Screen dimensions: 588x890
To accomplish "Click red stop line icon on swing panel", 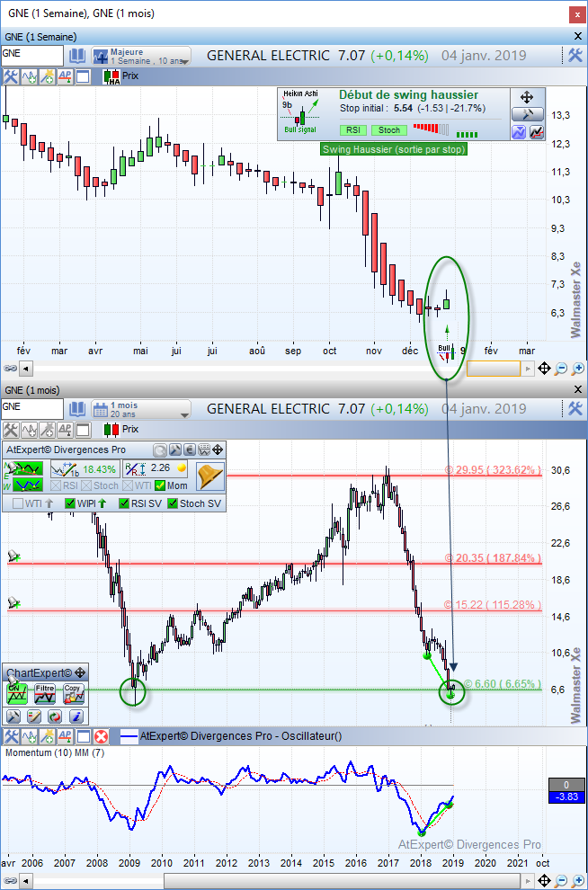I will 537,132.
